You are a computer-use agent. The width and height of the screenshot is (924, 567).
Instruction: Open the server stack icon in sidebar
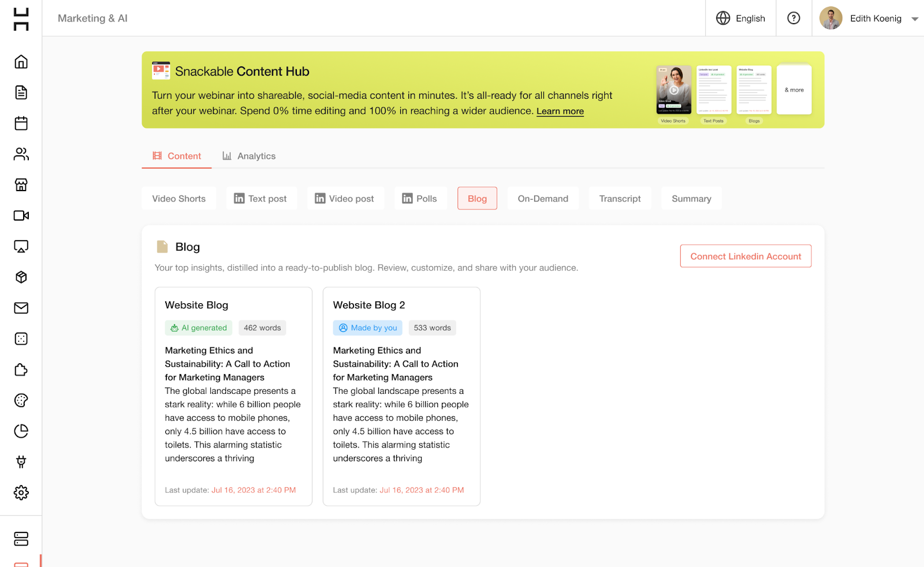[21, 539]
